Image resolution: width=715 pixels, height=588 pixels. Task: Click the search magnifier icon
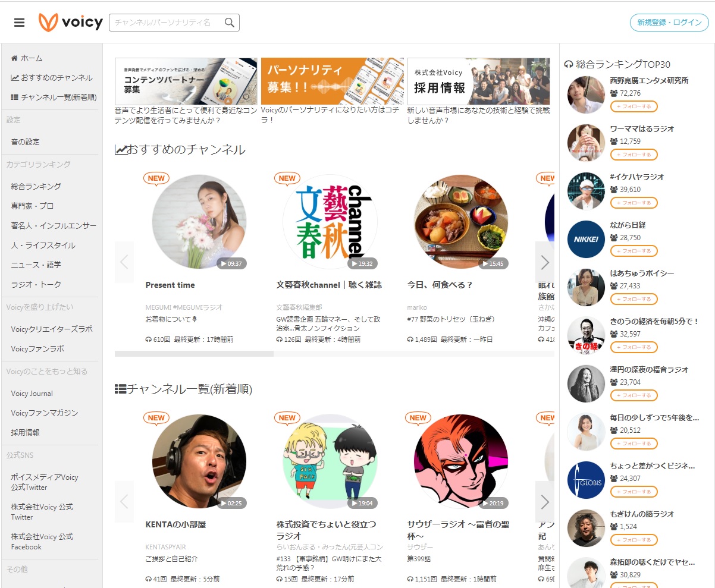coord(230,23)
